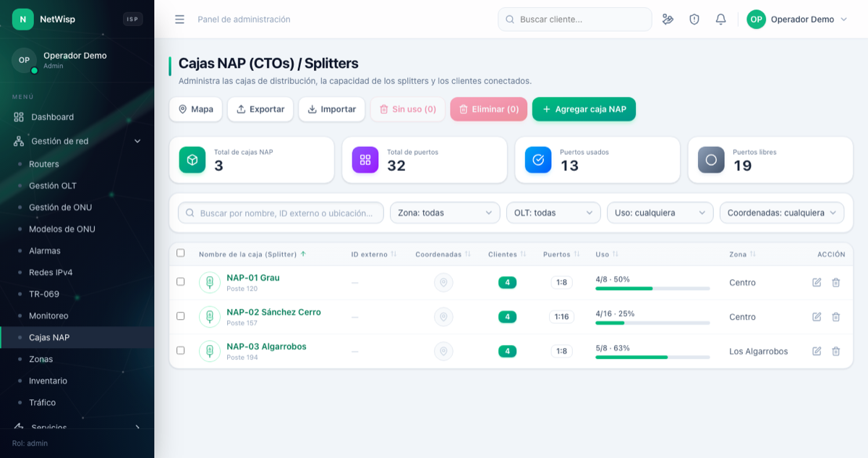Click the usage progress bar for NAP-03 Algarrobos
Image resolution: width=868 pixels, height=458 pixels.
[652, 357]
